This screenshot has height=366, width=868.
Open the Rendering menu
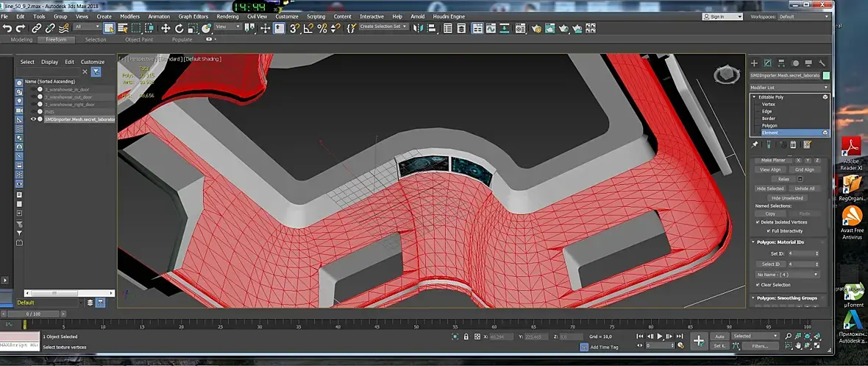(x=227, y=16)
